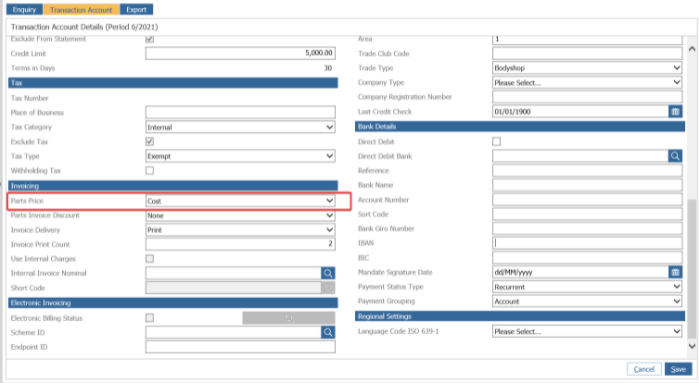699x384 pixels.
Task: Search for Direct Debit Bank
Action: click(675, 156)
